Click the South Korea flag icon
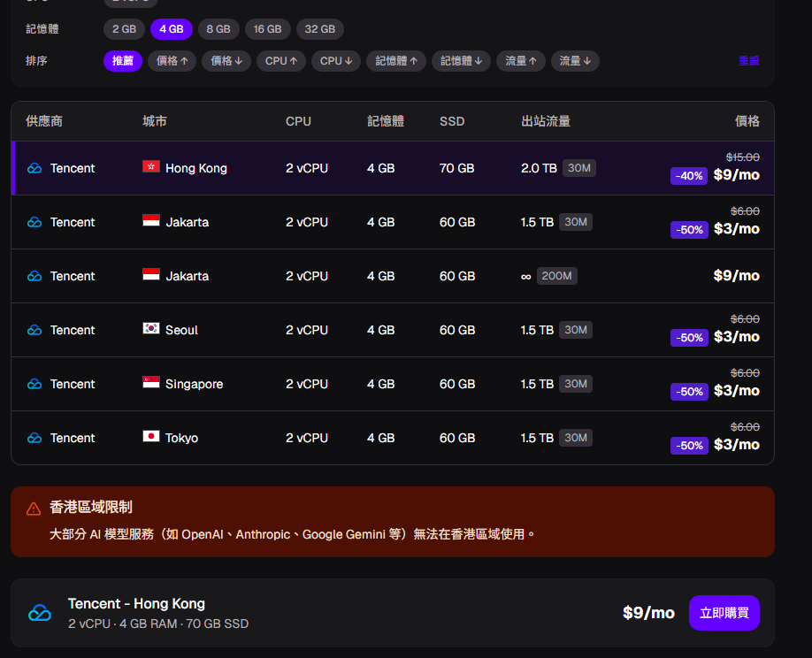 click(151, 328)
